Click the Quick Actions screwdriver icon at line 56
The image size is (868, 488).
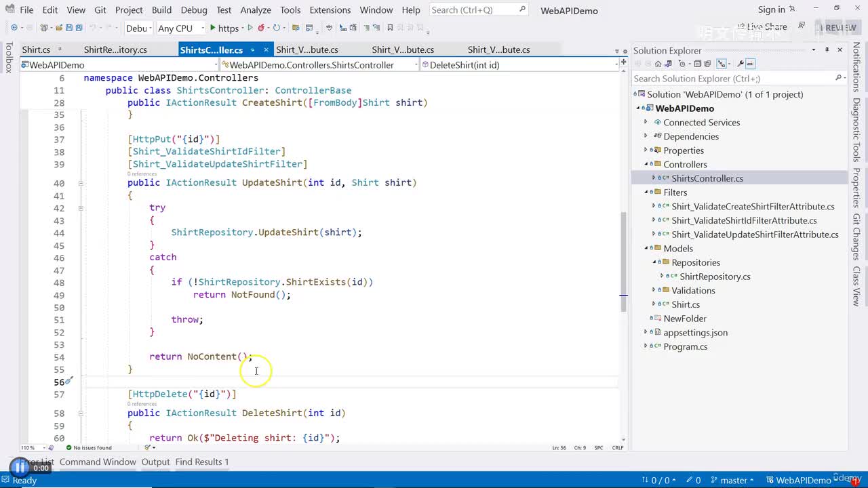click(x=68, y=382)
